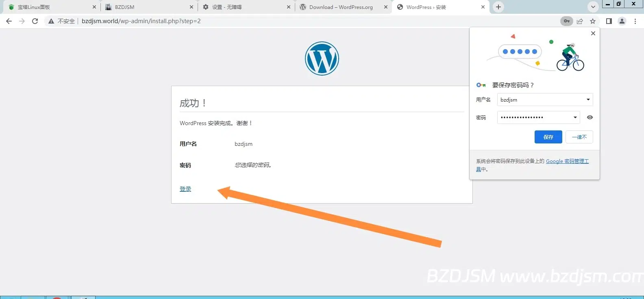
Task: Open a new browser tab
Action: point(498,7)
